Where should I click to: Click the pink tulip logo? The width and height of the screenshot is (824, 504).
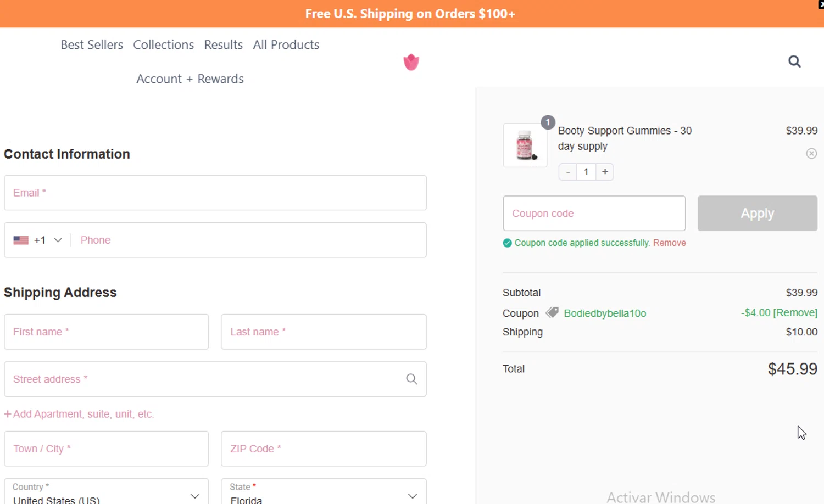pos(411,62)
